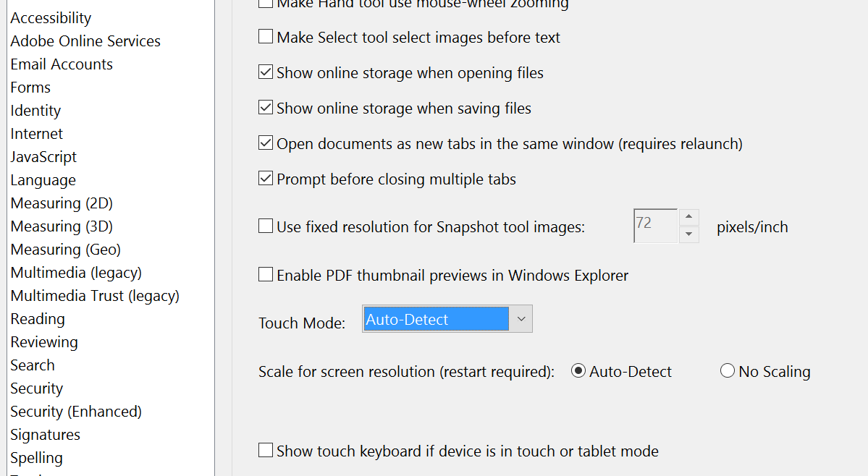
Task: Check Show touch keyboard in tablet mode
Action: pyautogui.click(x=266, y=451)
